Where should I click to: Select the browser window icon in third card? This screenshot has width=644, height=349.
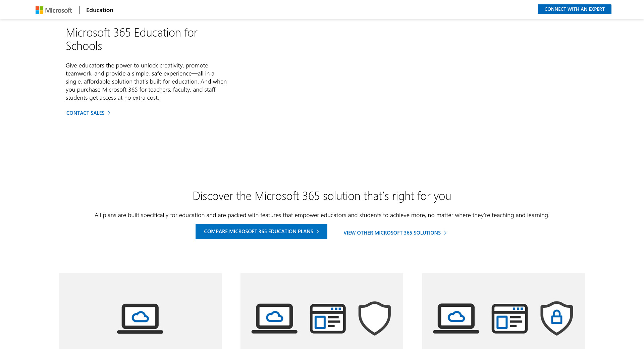coord(509,318)
